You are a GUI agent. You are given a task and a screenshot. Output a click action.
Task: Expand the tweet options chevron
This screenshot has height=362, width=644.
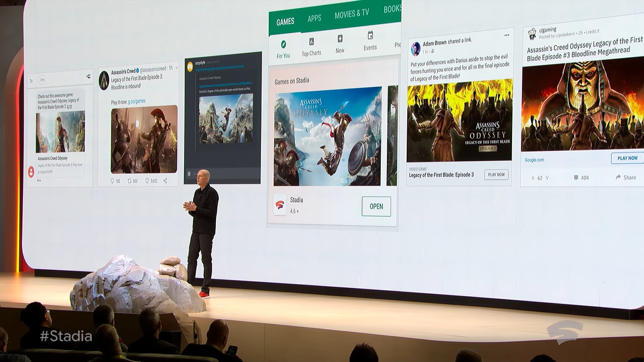[176, 68]
